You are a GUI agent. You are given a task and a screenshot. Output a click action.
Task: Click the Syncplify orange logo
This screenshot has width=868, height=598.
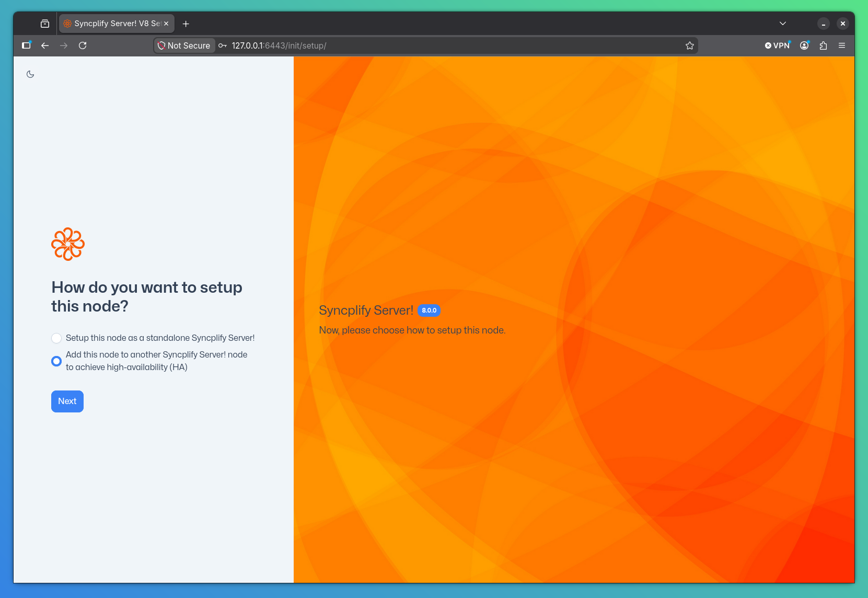coord(68,244)
